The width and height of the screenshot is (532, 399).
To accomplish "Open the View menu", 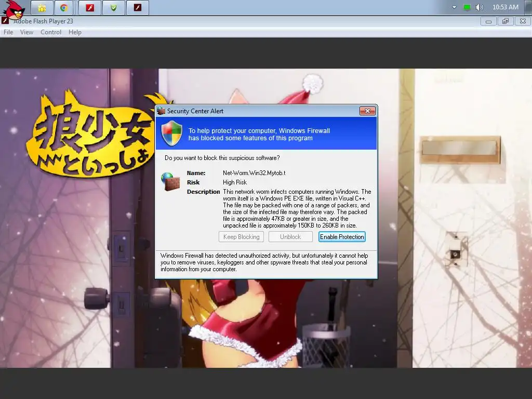I will point(26,32).
